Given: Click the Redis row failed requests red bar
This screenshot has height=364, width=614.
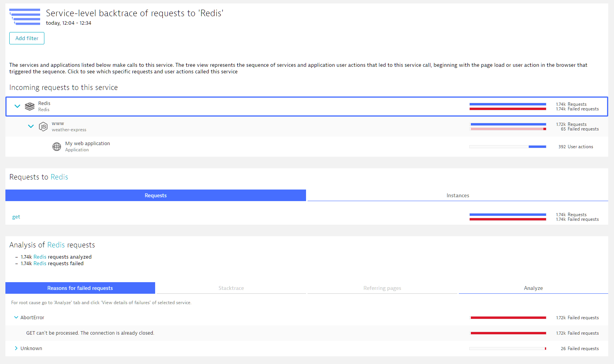Looking at the screenshot, I should tap(508, 109).
